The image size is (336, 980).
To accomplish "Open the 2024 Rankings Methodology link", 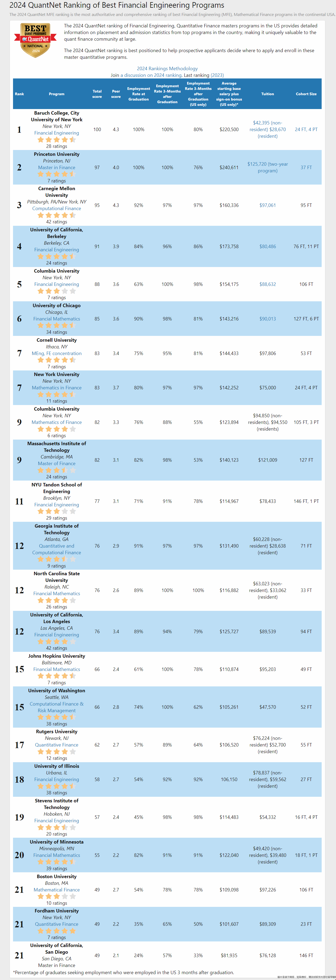I will 167,68.
